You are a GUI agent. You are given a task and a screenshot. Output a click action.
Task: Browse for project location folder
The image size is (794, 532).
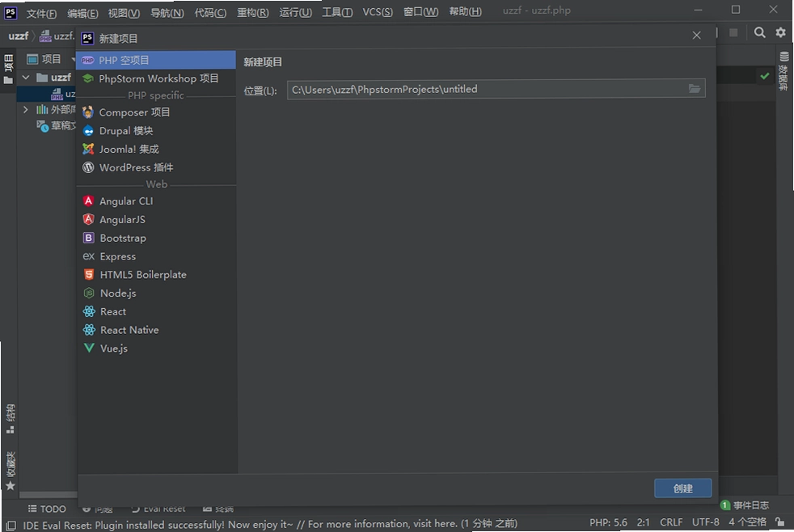pyautogui.click(x=695, y=89)
